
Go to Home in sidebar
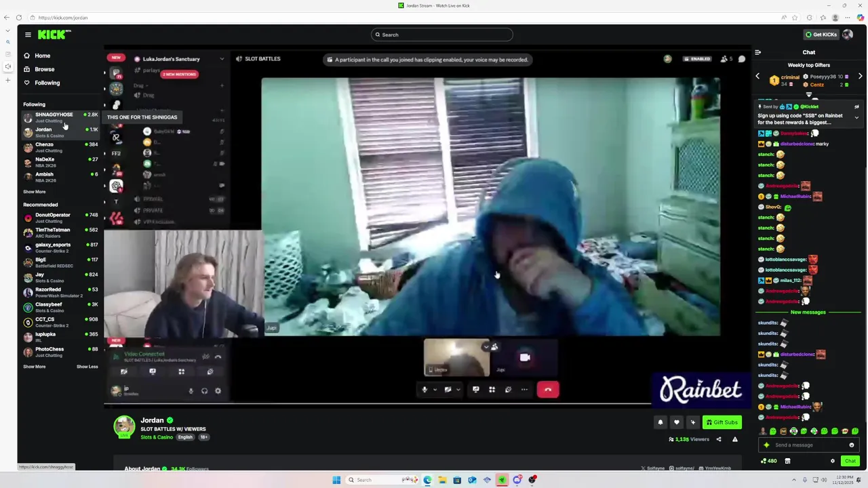37,56
